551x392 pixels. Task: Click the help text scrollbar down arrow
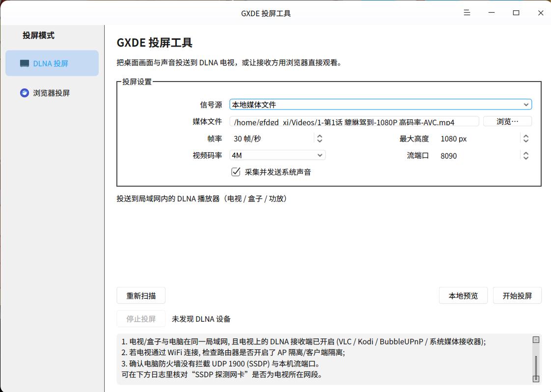click(x=536, y=379)
